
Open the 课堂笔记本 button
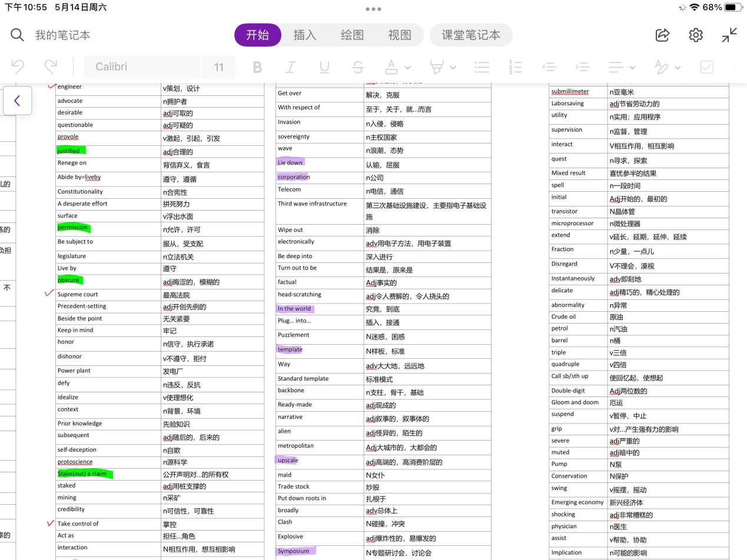point(471,35)
